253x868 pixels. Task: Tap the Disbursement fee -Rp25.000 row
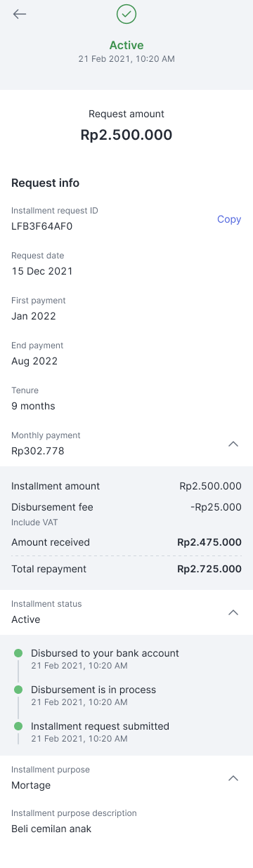tap(126, 507)
